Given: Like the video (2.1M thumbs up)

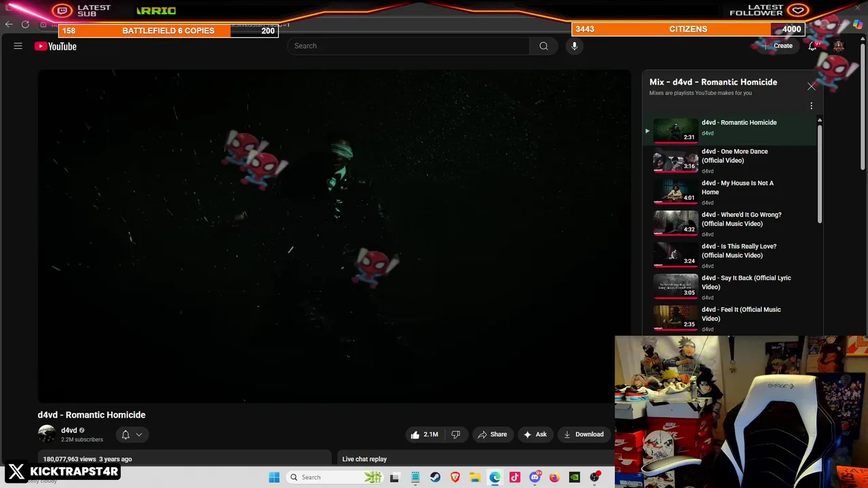Looking at the screenshot, I should 425,434.
